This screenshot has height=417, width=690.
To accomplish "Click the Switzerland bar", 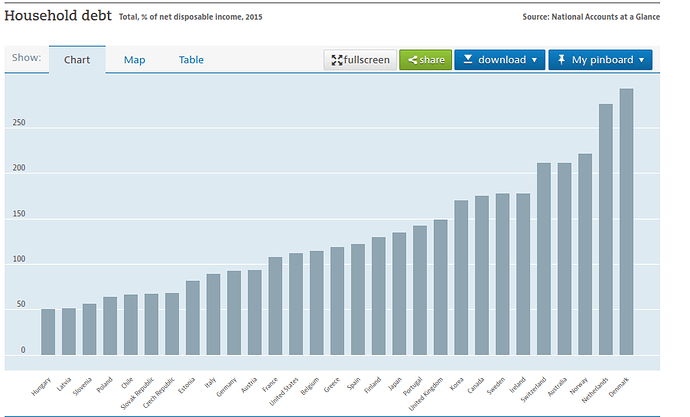I will 543,258.
